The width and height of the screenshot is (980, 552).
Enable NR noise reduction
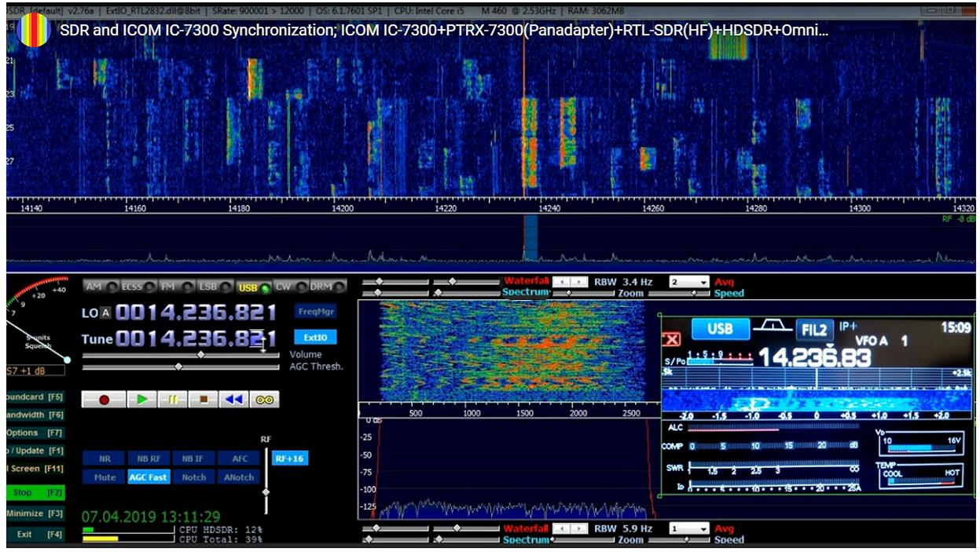[x=104, y=459]
